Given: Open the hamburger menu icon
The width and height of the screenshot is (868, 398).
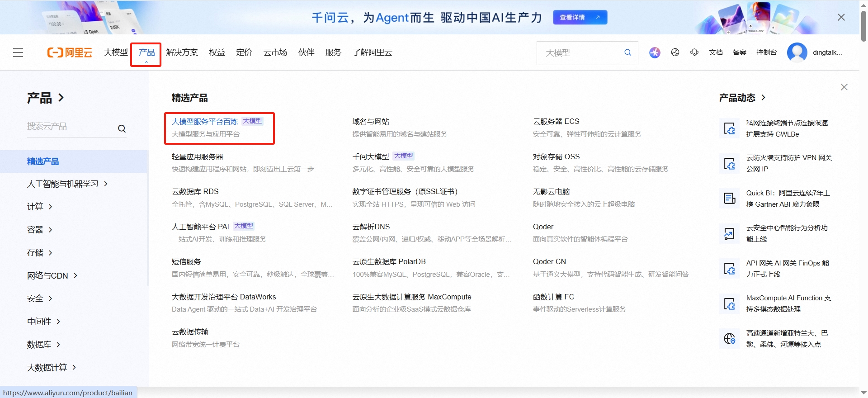Looking at the screenshot, I should (x=18, y=52).
